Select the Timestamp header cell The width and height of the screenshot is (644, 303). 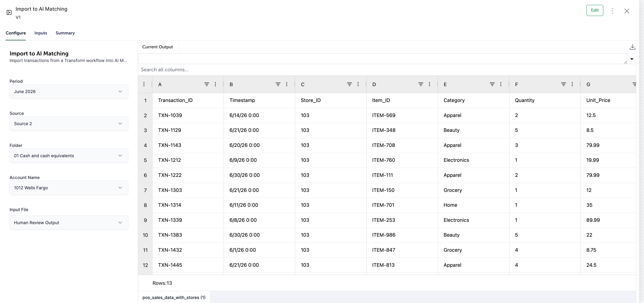[259, 100]
